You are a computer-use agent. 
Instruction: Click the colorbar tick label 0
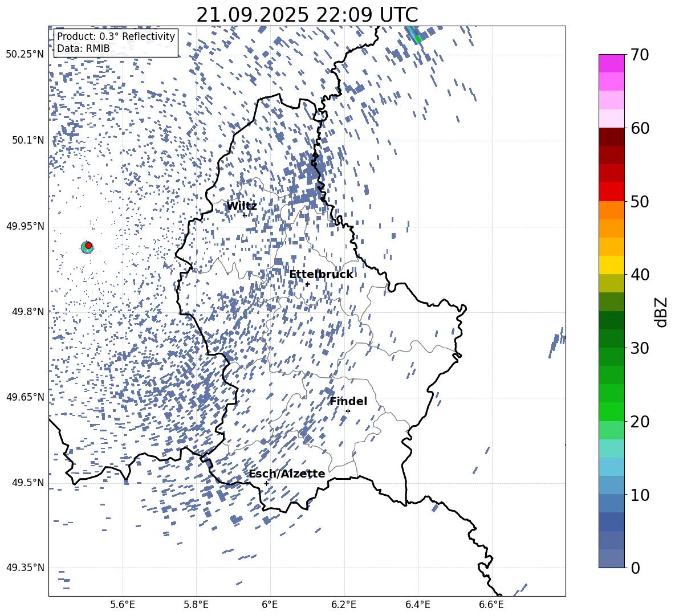click(635, 568)
